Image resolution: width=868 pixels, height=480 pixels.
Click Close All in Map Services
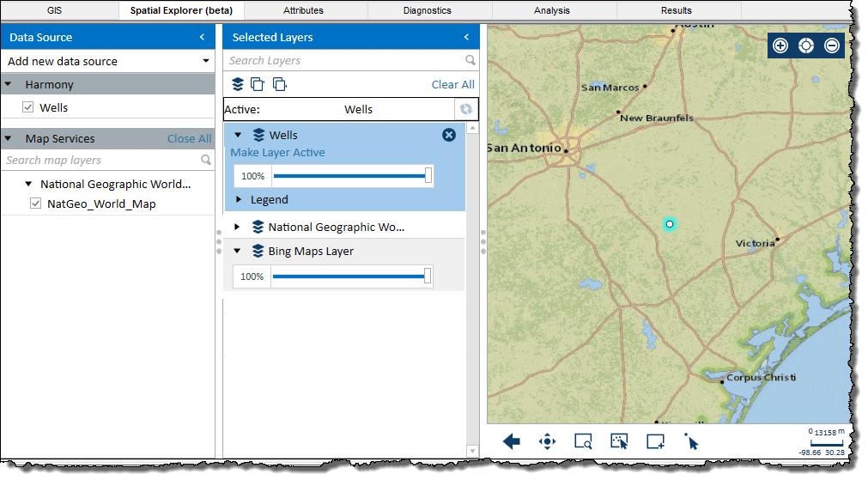click(x=189, y=138)
